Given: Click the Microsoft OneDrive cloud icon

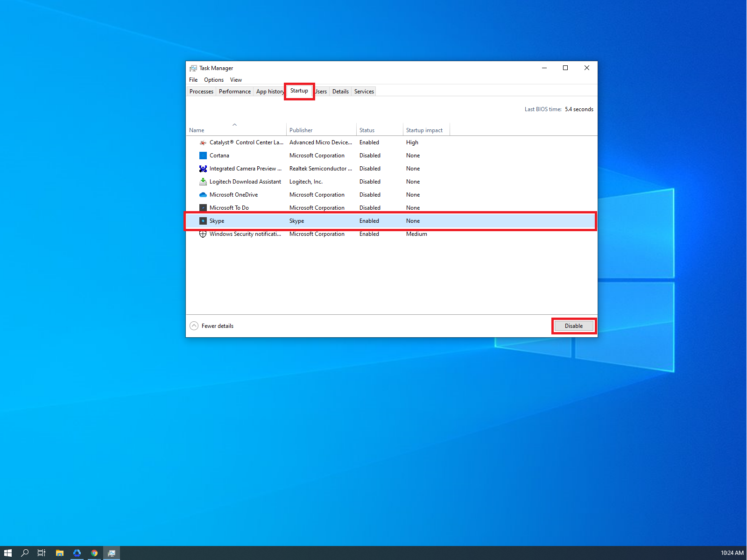Looking at the screenshot, I should coord(203,194).
